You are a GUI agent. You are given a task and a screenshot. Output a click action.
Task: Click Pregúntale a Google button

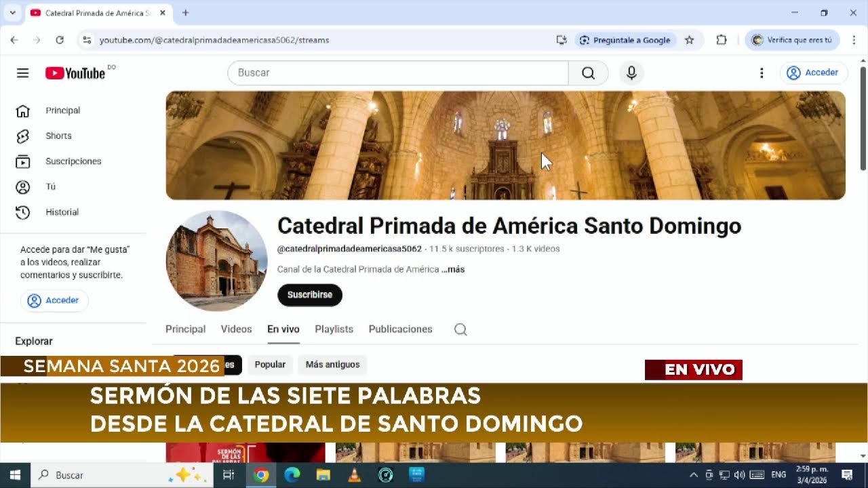point(625,40)
